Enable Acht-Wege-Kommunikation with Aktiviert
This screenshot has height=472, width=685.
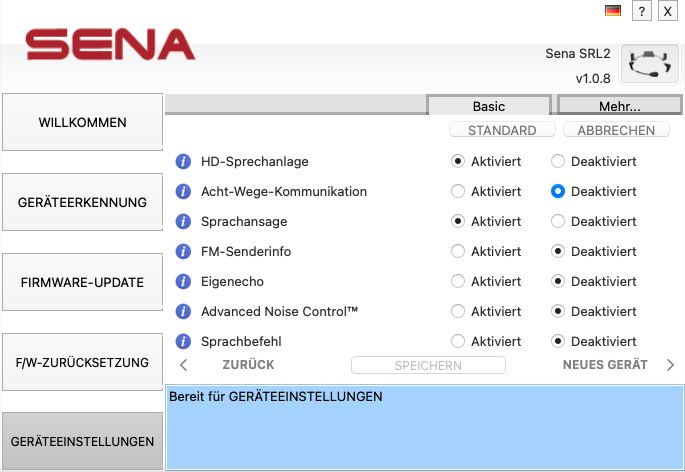[x=458, y=191]
